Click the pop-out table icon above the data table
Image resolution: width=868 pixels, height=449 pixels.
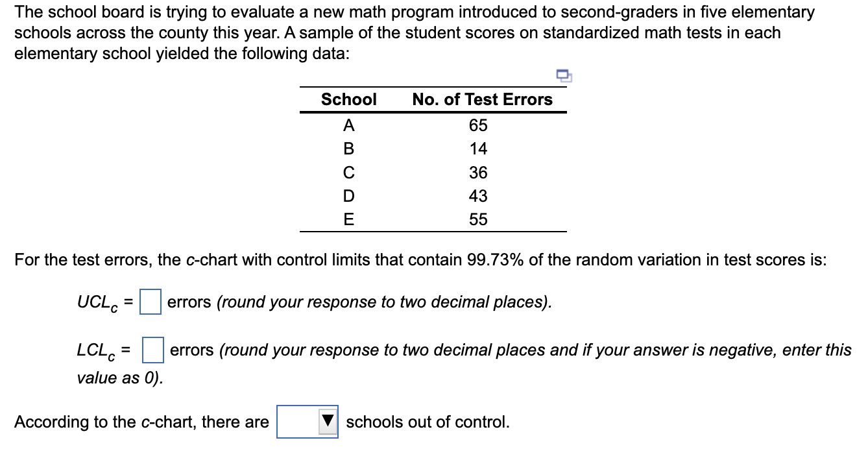564,77
